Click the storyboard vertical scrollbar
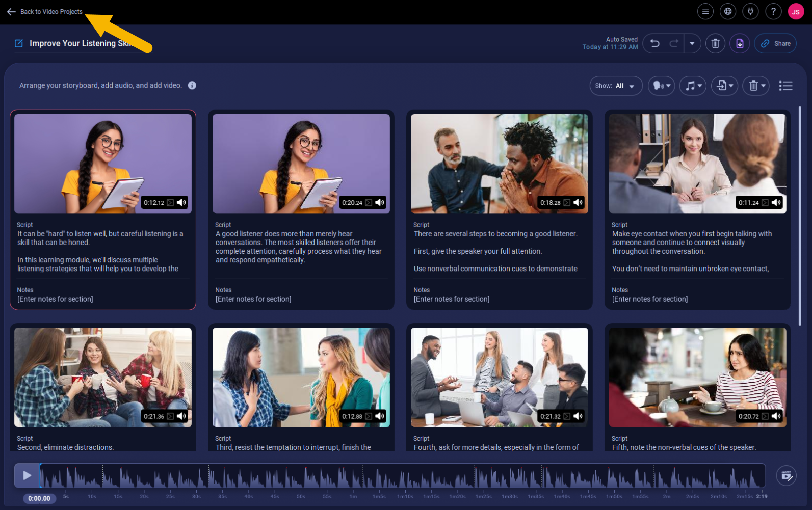The image size is (812, 510). pos(800,216)
